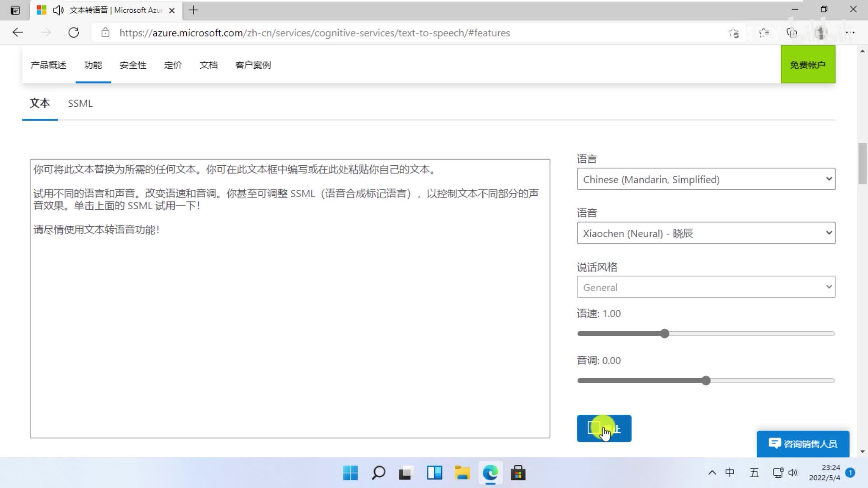Open File Explorer from taskbar
Screen dimensions: 868x488
[x=462, y=473]
